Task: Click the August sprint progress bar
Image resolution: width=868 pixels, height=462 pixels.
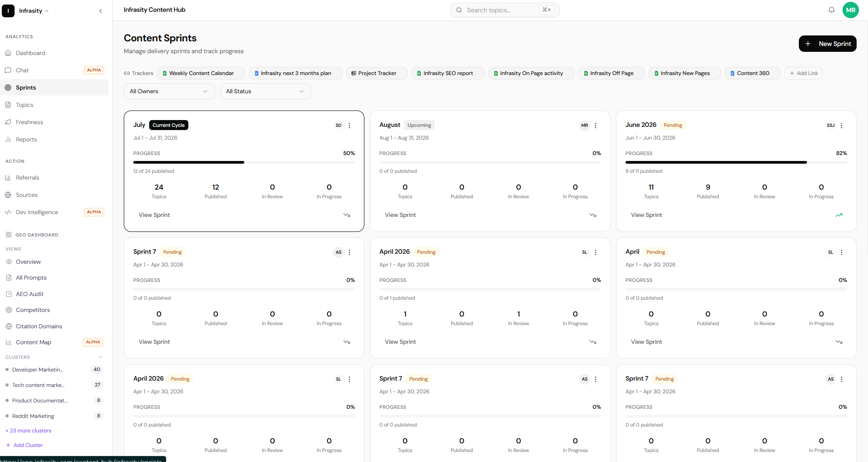Action: [490, 162]
